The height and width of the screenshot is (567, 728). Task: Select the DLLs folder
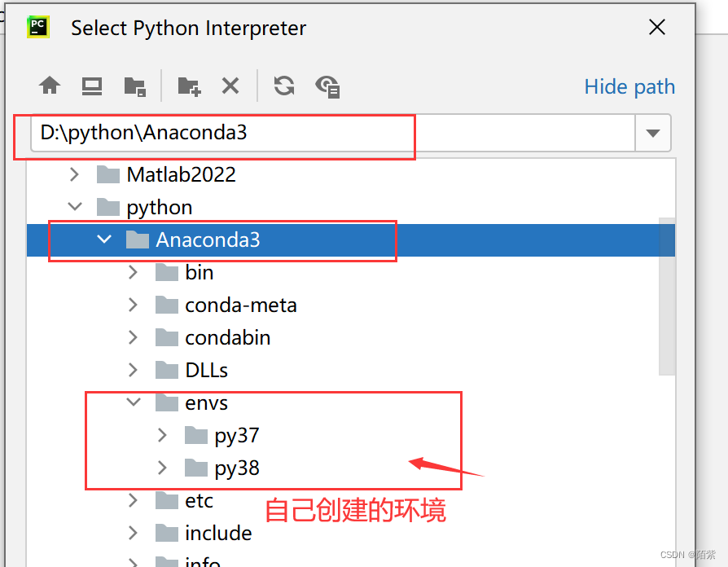click(206, 369)
